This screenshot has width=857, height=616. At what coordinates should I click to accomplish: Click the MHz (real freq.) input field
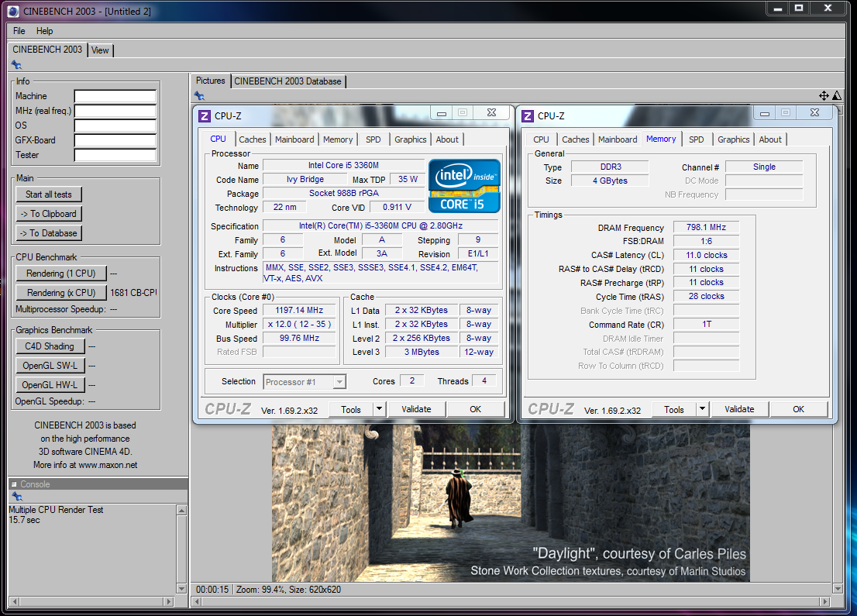pyautogui.click(x=115, y=112)
